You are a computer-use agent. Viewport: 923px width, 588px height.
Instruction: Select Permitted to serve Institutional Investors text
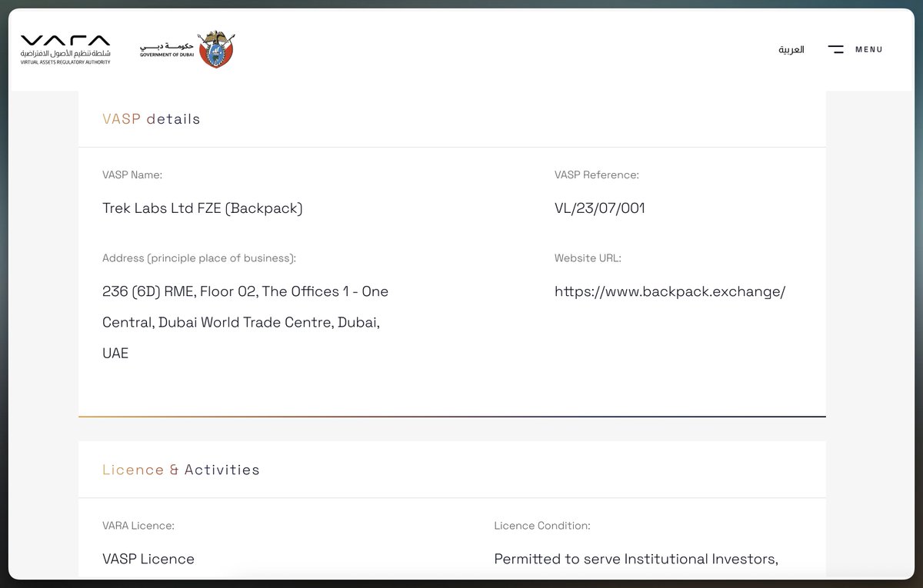point(636,560)
